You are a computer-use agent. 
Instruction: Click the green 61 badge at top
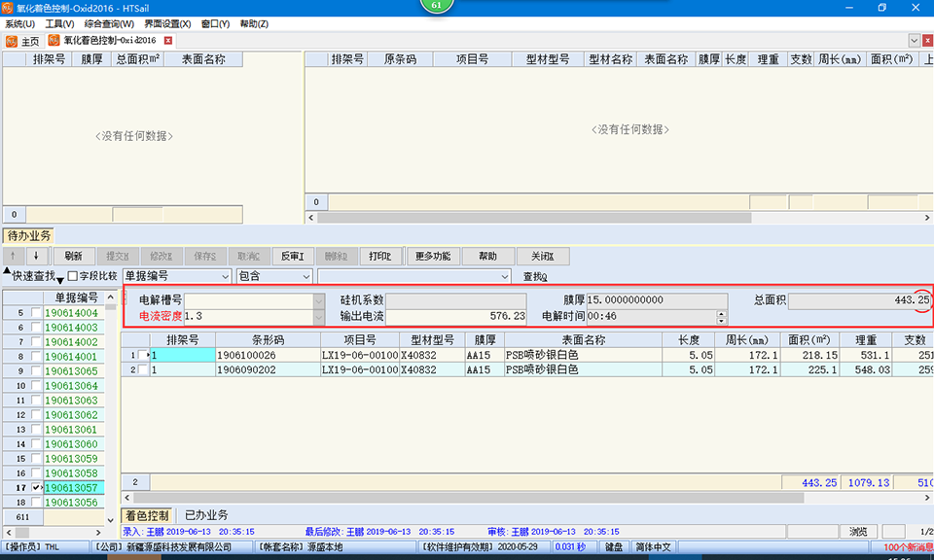[435, 5]
